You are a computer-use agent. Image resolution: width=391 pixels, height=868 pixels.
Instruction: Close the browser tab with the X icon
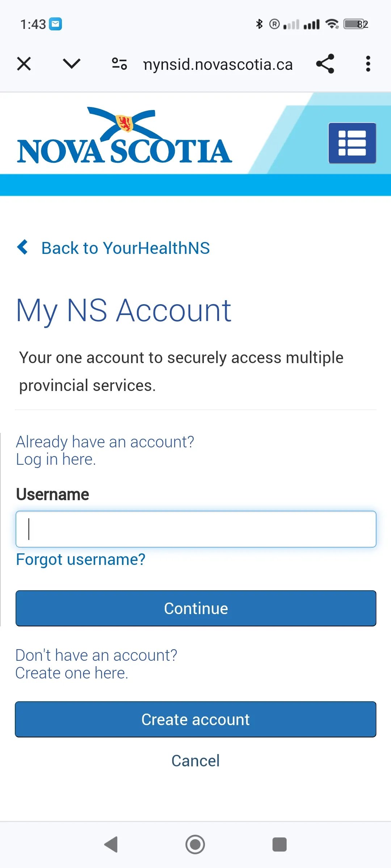tap(24, 64)
